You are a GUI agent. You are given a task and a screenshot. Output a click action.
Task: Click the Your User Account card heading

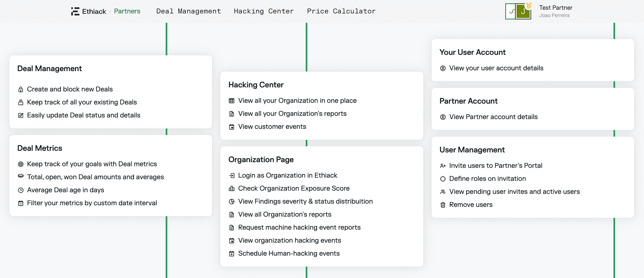coord(473,52)
